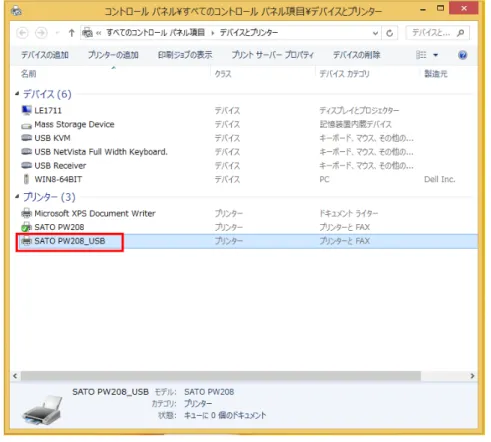This screenshot has height=442, width=491.
Task: Click the Back navigation arrow
Action: click(22, 33)
